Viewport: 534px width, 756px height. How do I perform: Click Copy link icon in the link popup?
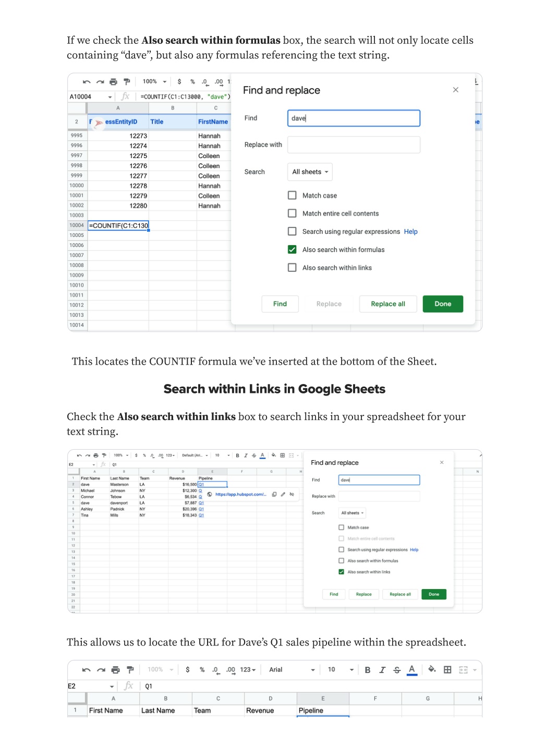pos(274,495)
